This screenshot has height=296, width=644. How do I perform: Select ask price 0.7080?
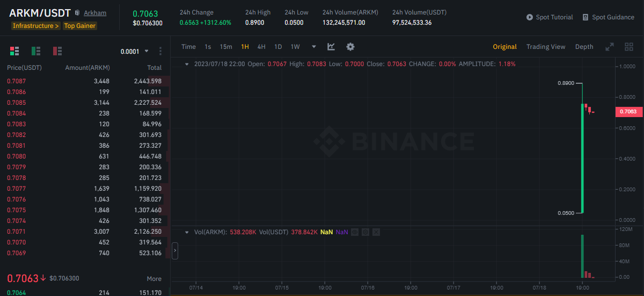pos(16,156)
